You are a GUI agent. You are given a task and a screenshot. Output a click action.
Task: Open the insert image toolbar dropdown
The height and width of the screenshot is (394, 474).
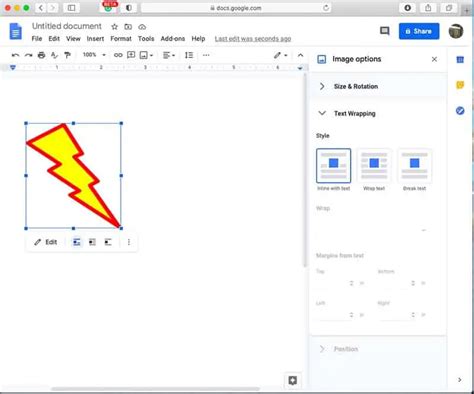pyautogui.click(x=146, y=55)
